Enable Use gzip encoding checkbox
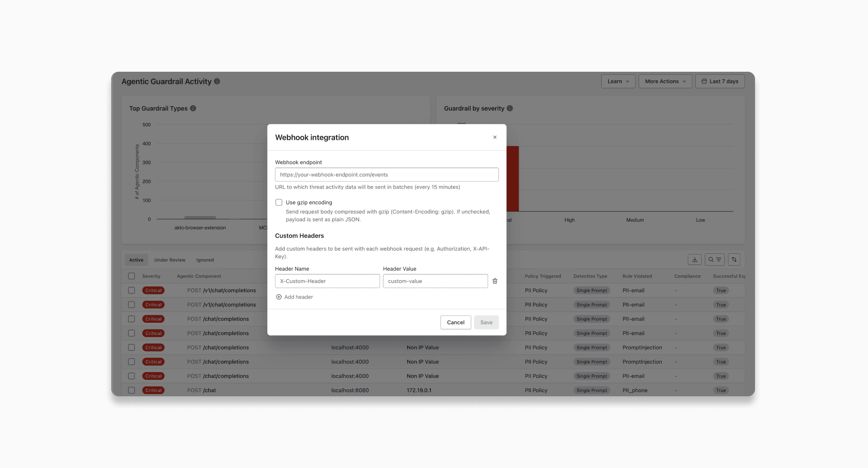Viewport: 868px width, 468px height. (279, 203)
